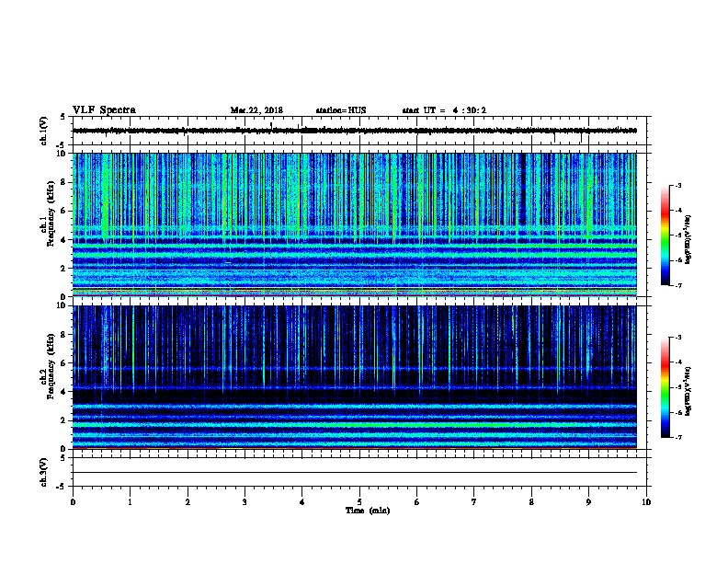This screenshot has width=728, height=563.
Task: Click the time axis tick label "6"
Action: click(416, 502)
